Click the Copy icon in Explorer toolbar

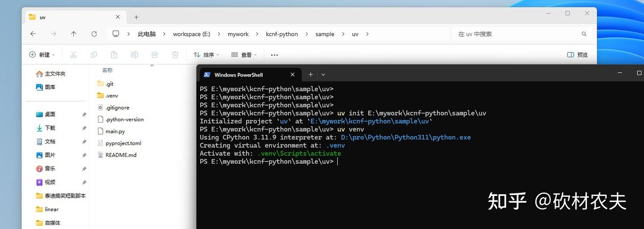93,55
